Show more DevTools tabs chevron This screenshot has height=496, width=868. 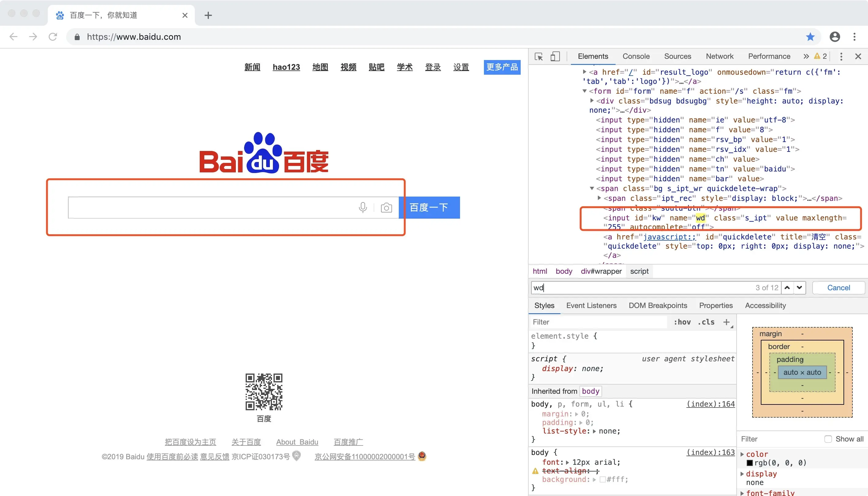[x=806, y=57]
